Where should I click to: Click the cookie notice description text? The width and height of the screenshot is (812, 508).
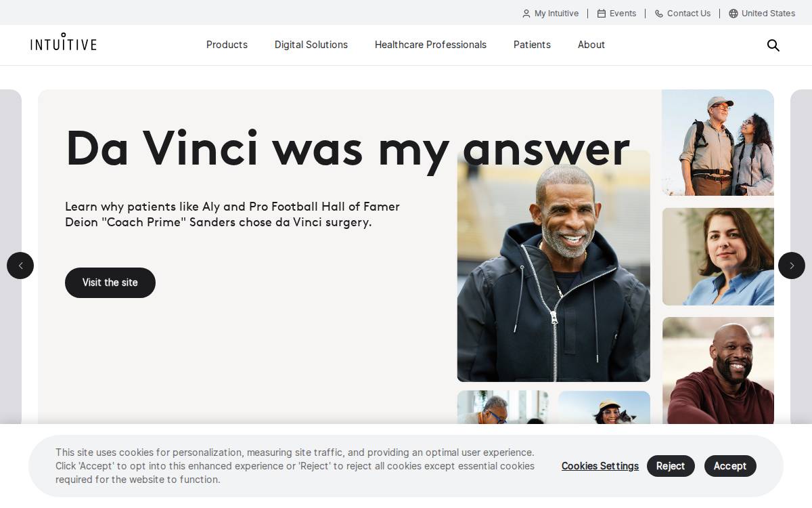[295, 466]
